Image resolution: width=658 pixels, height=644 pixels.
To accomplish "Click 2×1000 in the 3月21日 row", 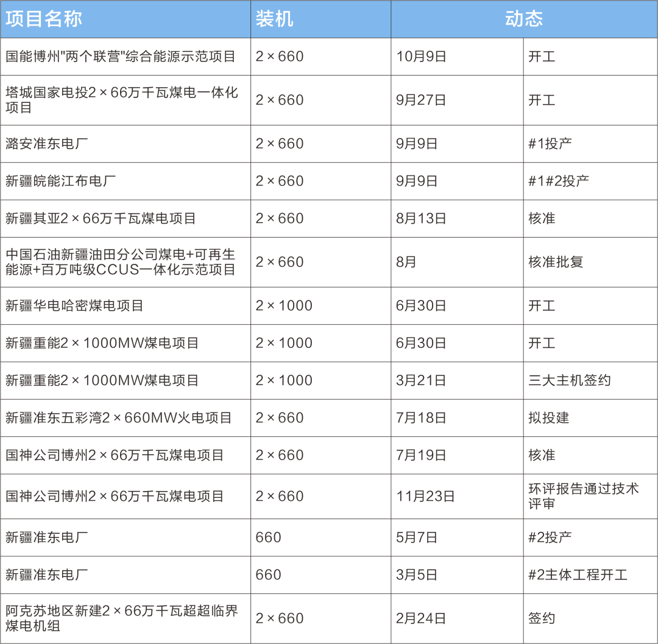I will [321, 381].
